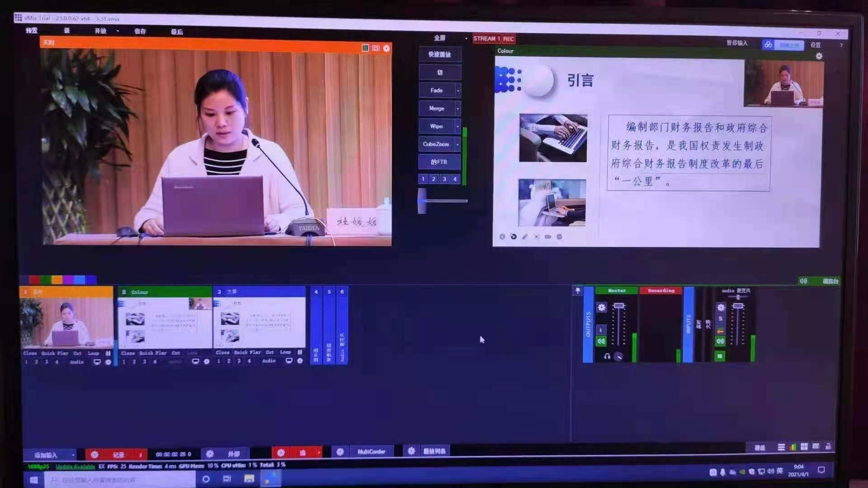The height and width of the screenshot is (488, 868).
Task: Pause input 1 with the pause icon
Action: pyautogui.click(x=108, y=353)
